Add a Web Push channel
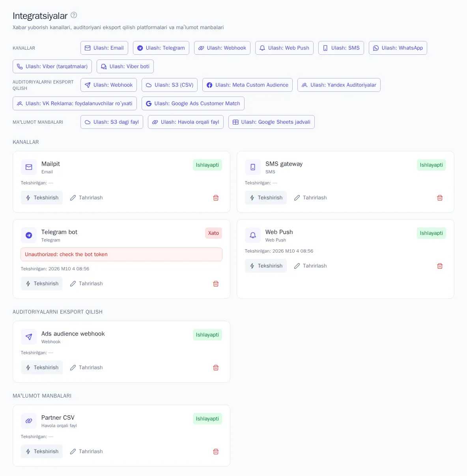This screenshot has height=476, width=467. pyautogui.click(x=284, y=48)
